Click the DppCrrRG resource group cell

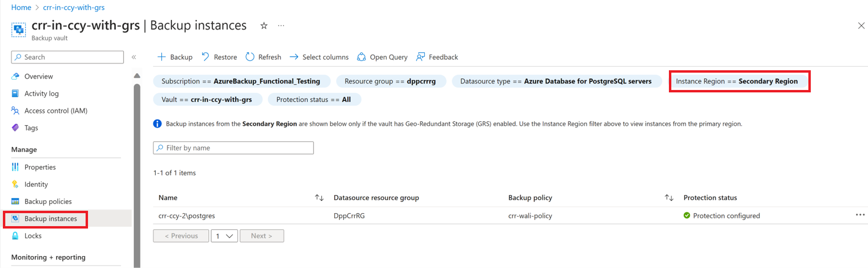349,216
